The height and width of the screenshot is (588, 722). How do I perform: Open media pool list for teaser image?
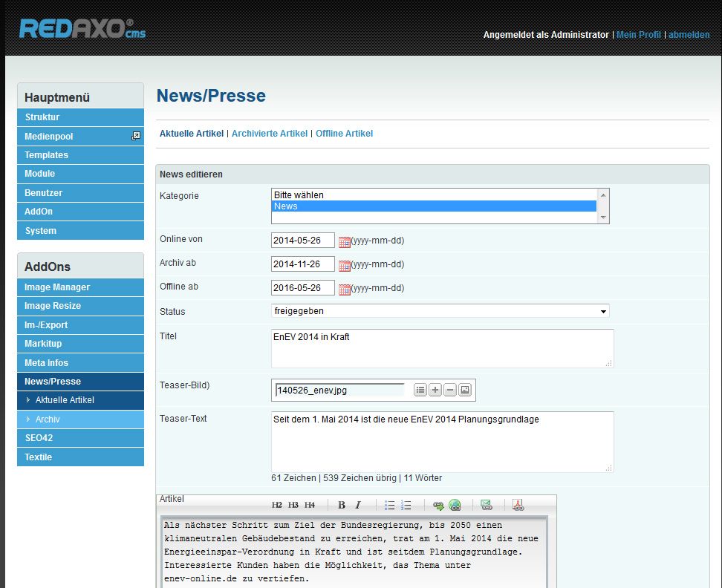420,390
